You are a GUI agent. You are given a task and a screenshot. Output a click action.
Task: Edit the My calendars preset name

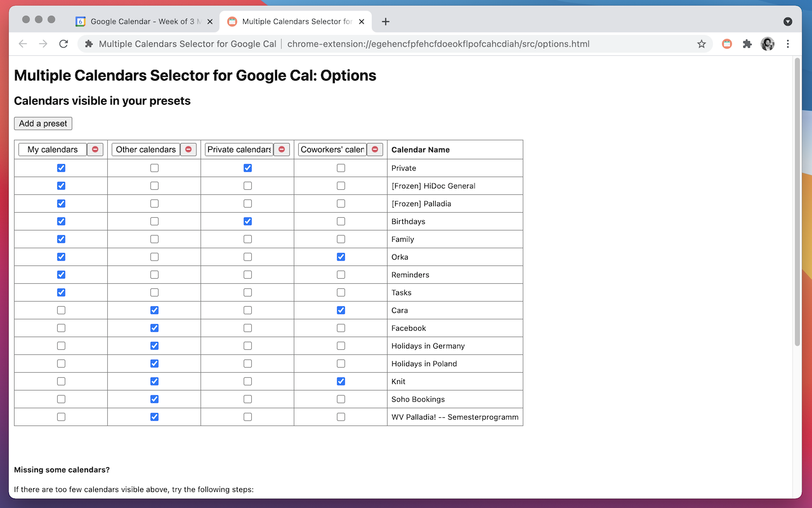[x=53, y=149]
